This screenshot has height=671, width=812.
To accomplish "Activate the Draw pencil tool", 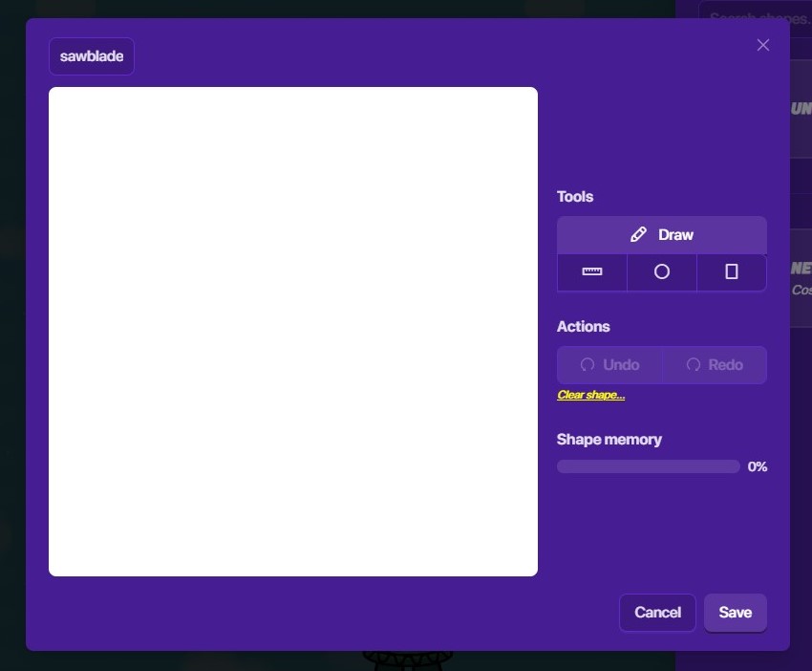I will [661, 235].
